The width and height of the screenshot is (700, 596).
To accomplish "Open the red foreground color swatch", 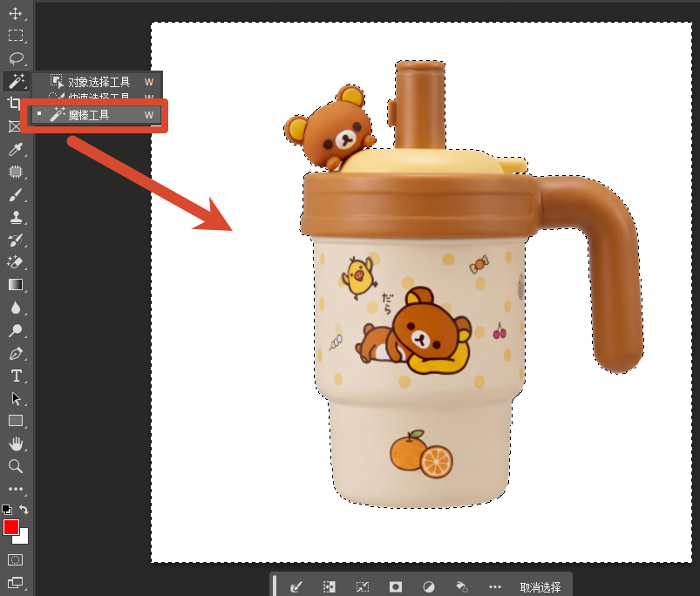I will click(11, 528).
